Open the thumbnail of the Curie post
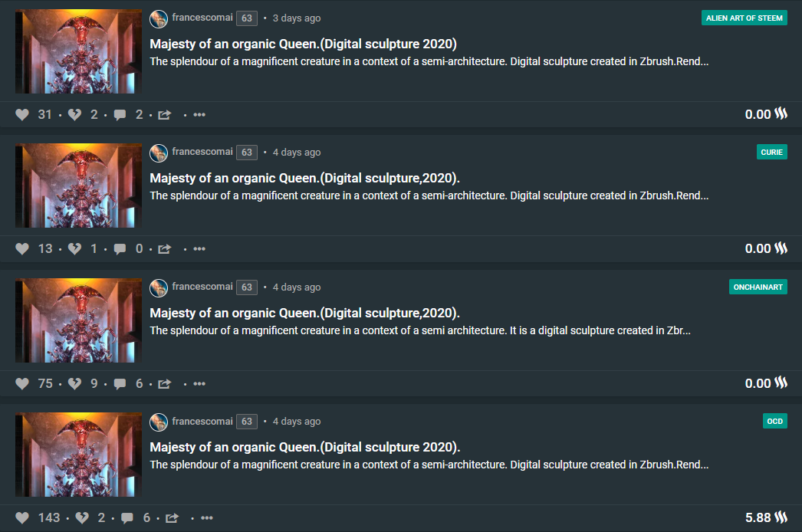 (x=78, y=186)
